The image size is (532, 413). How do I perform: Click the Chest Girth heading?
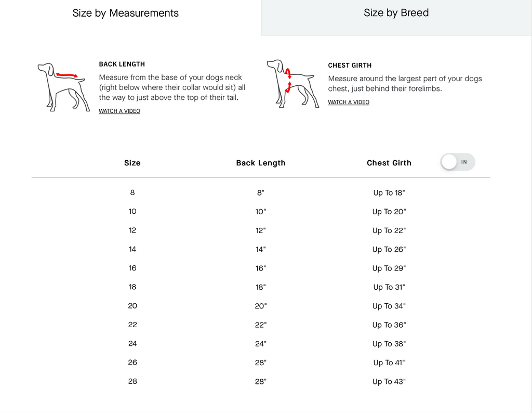pos(350,65)
